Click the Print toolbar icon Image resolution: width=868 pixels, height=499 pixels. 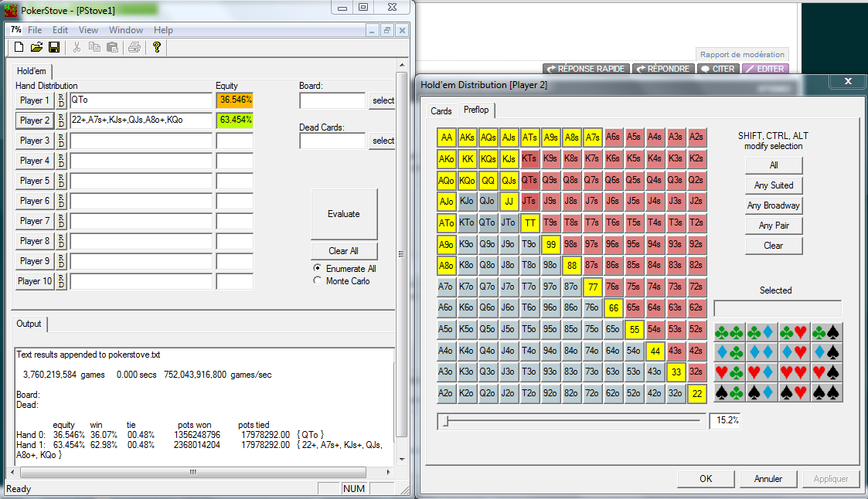pos(134,48)
